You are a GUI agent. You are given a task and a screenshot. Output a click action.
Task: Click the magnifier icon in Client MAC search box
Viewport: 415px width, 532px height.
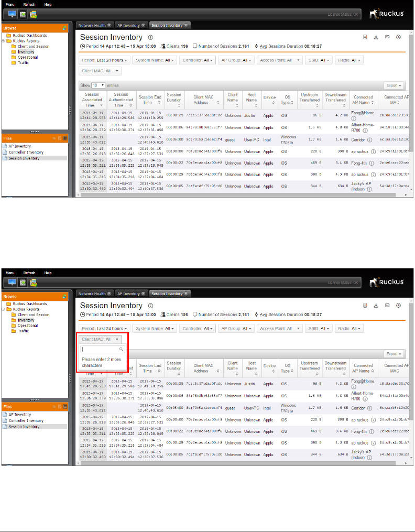point(121,349)
